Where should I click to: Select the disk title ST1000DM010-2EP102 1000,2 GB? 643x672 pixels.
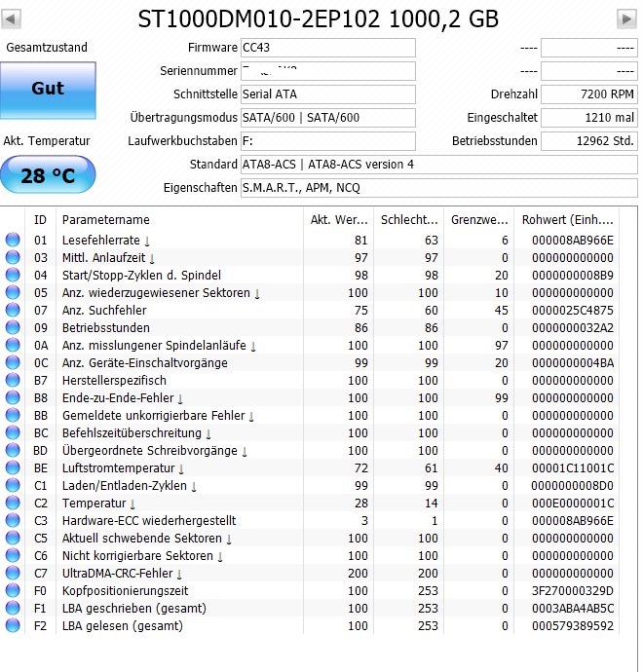[x=318, y=19]
